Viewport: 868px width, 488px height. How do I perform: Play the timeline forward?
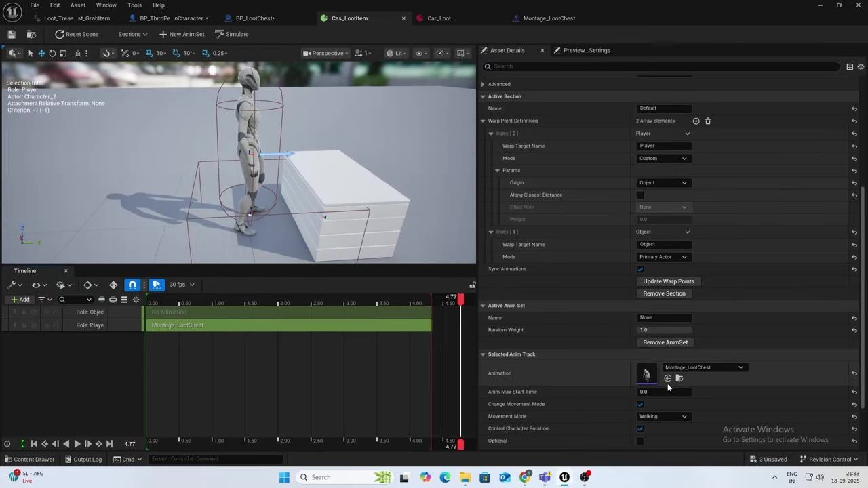point(77,444)
